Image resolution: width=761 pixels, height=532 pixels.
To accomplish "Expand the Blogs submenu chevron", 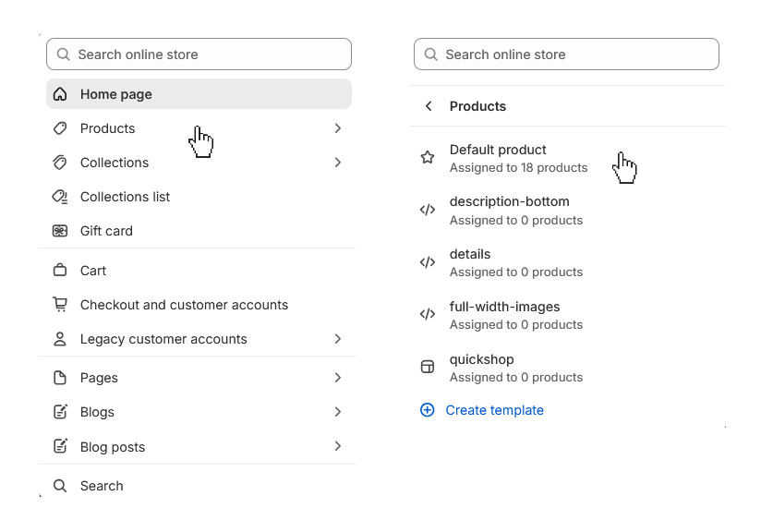I will [x=338, y=412].
